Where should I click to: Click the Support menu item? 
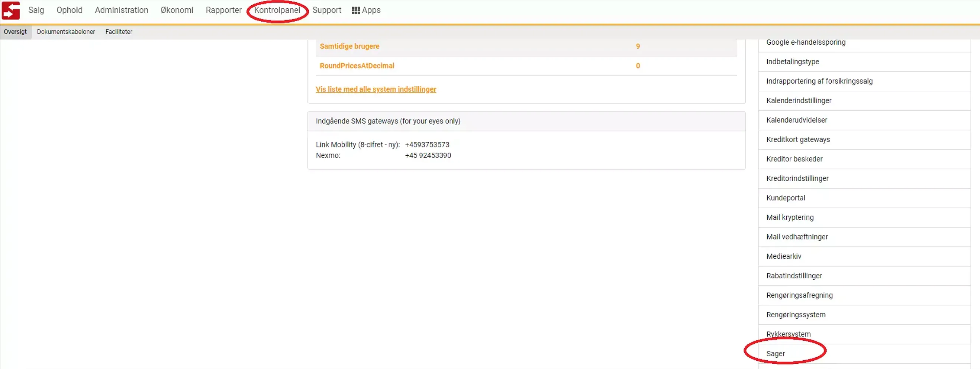click(x=327, y=10)
